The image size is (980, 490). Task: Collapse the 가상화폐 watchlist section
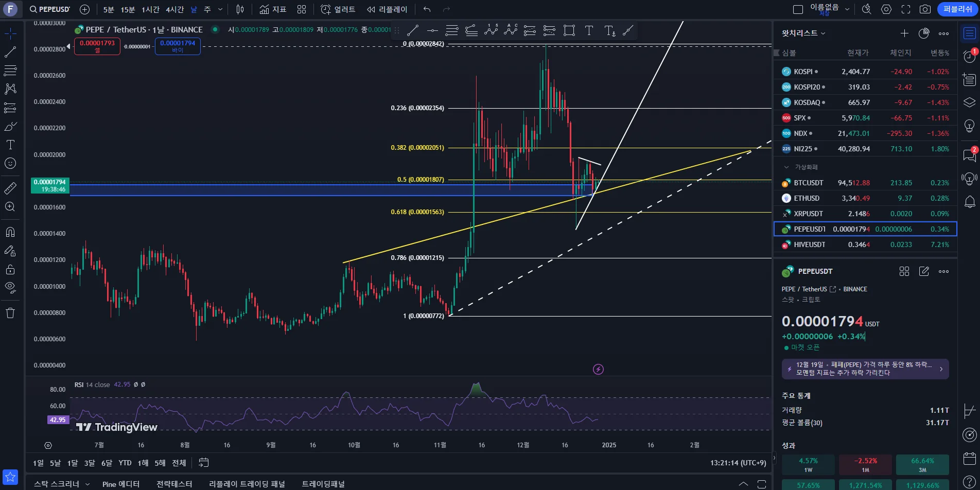786,167
